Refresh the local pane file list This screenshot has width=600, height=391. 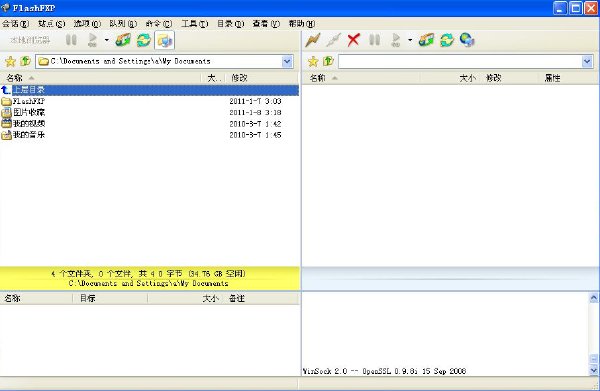tap(144, 40)
